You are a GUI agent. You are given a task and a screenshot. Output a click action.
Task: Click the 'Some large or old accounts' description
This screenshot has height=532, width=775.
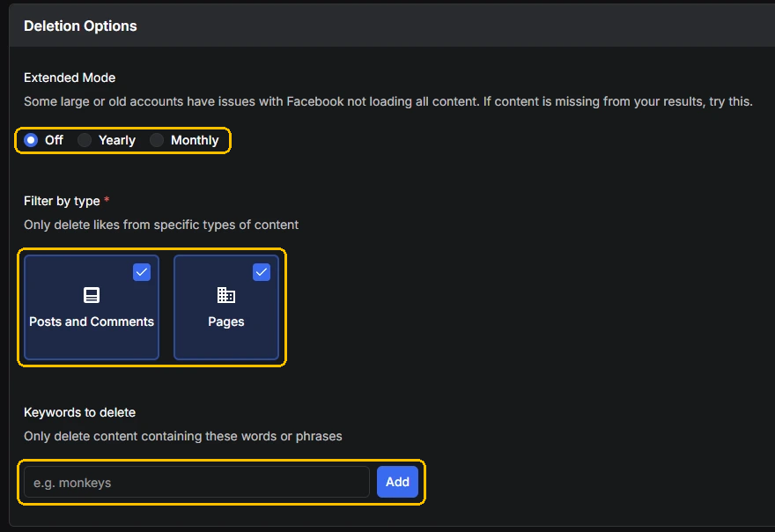(388, 101)
